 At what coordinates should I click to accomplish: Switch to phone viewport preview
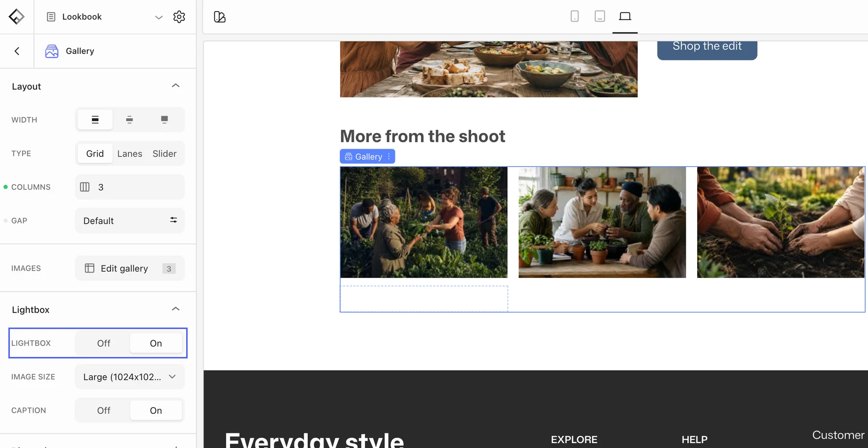click(x=574, y=16)
